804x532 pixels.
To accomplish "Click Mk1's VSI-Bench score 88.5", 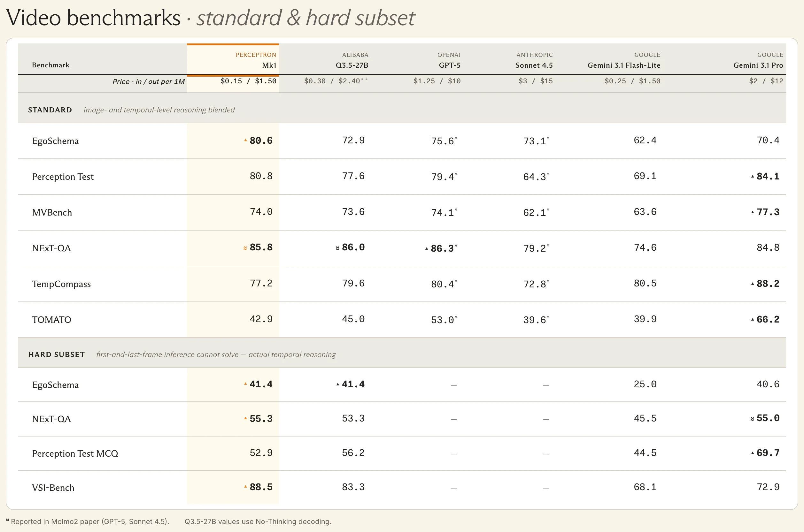I will coord(261,487).
